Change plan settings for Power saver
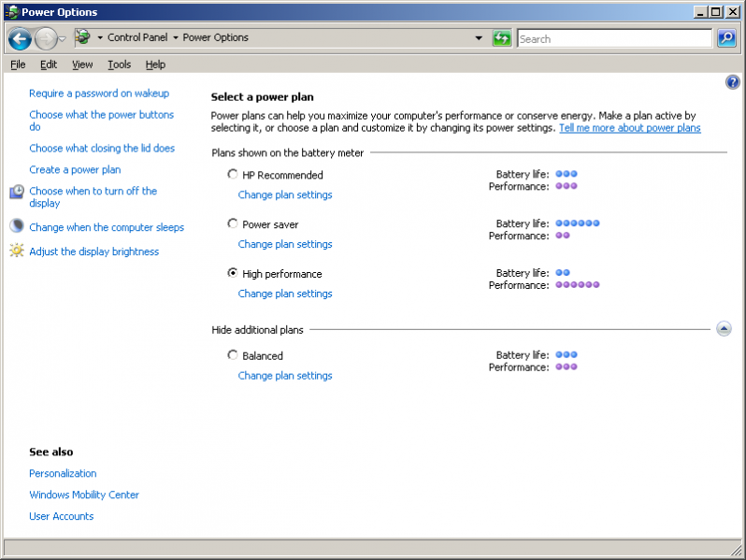The width and height of the screenshot is (746, 560). click(285, 244)
